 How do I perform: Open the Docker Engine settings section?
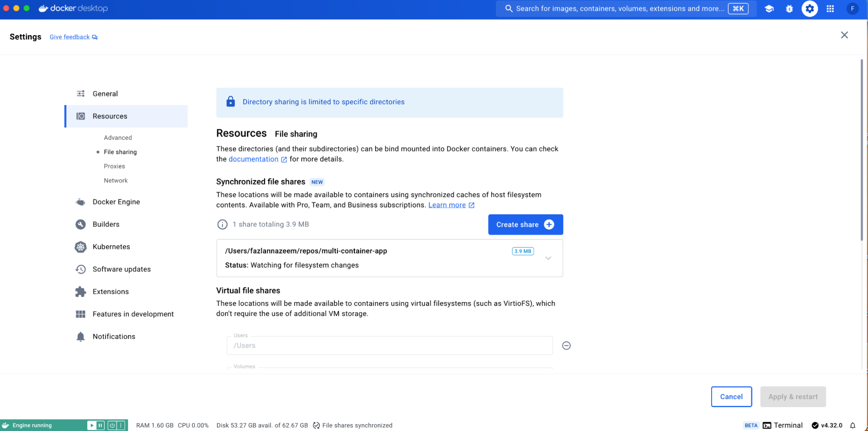116,202
